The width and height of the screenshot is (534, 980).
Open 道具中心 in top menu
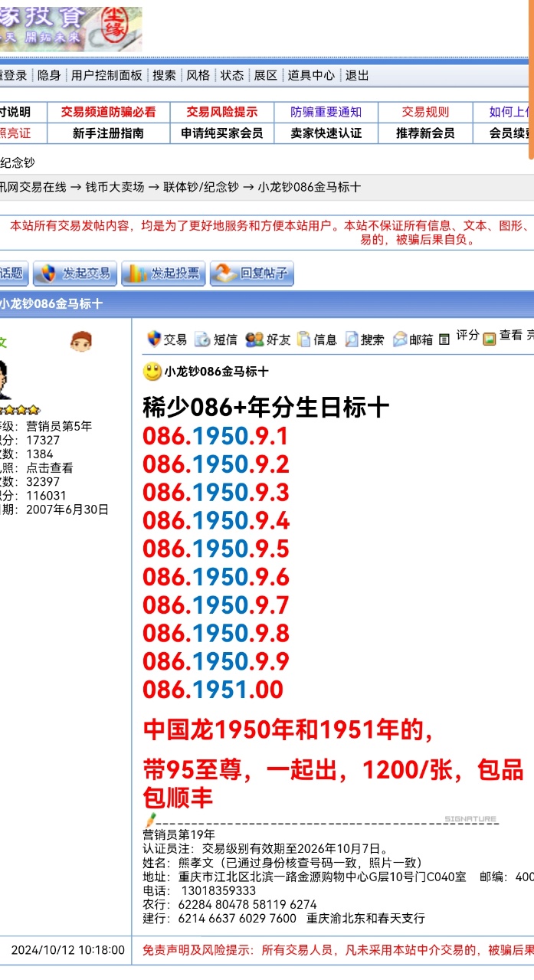coord(311,75)
